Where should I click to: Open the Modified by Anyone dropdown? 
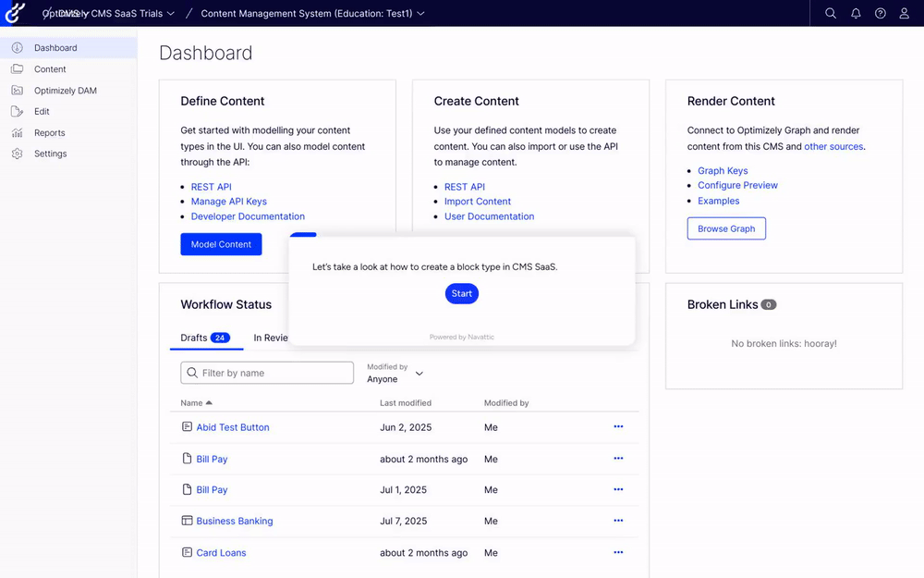coord(395,374)
